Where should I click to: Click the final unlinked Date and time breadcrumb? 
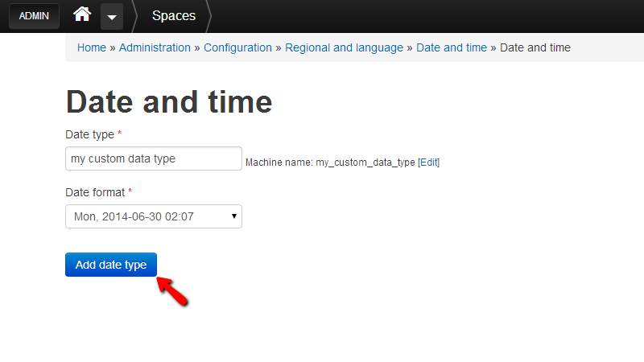535,47
